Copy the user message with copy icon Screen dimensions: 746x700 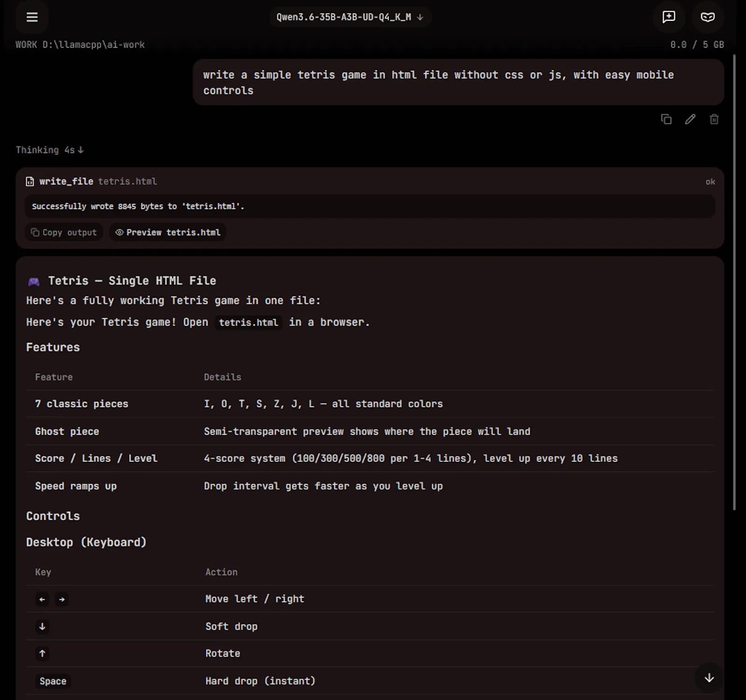pyautogui.click(x=666, y=119)
